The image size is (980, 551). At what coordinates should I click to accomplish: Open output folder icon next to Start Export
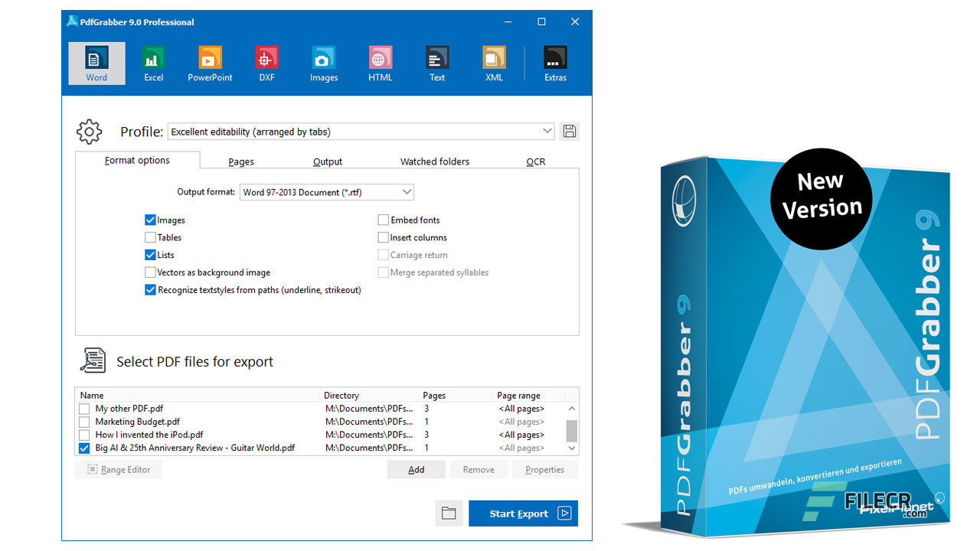tap(449, 514)
